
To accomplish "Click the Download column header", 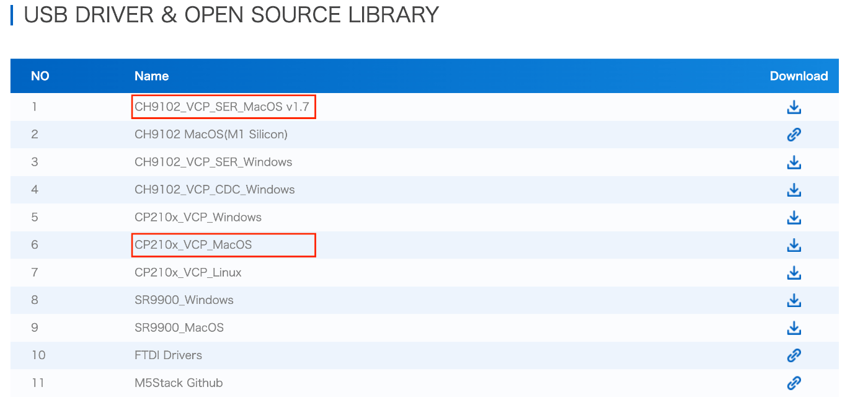I will click(x=799, y=76).
